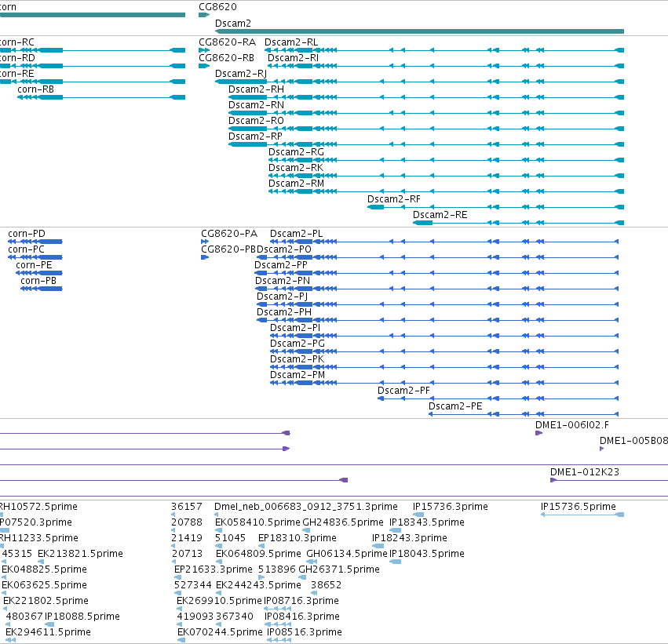Open the corn-RD transcript label
Image resolution: width=668 pixels, height=644 pixels.
click(17, 58)
